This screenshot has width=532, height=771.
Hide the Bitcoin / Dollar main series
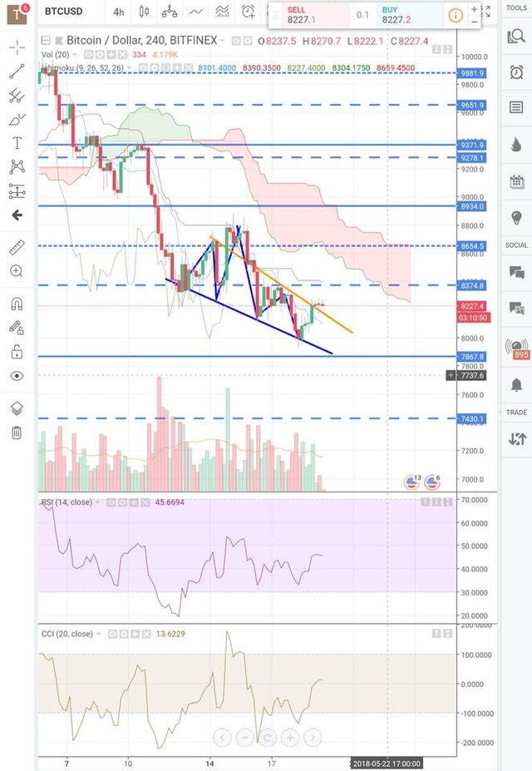pyautogui.click(x=236, y=42)
